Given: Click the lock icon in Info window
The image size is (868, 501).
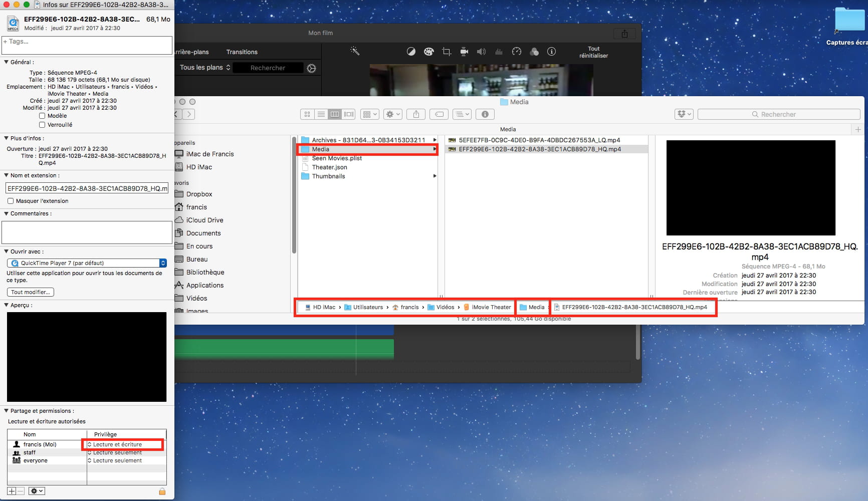Looking at the screenshot, I should (x=162, y=491).
